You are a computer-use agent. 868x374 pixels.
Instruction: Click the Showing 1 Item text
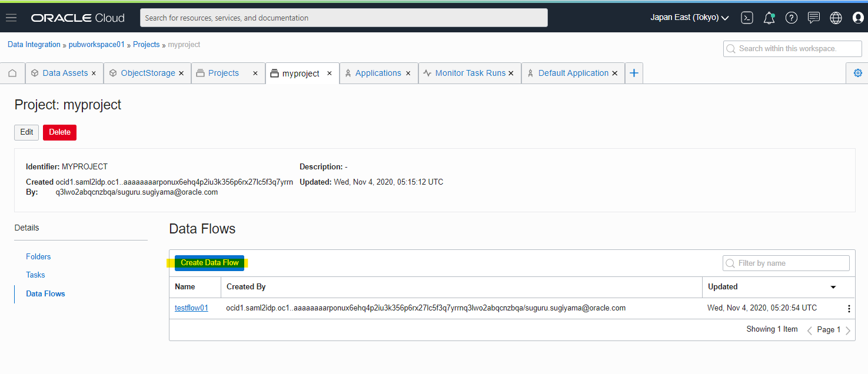[x=772, y=329]
